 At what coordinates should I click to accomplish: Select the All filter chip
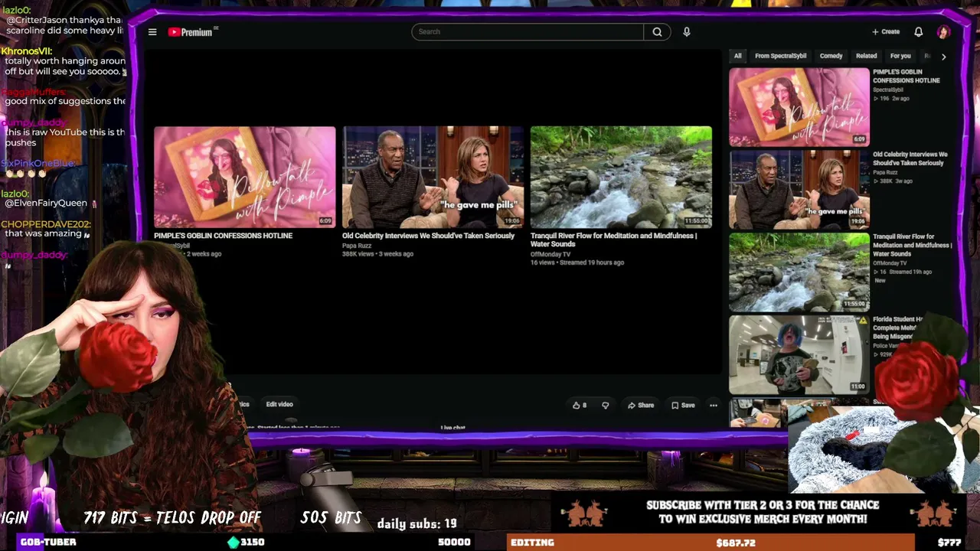pos(737,56)
